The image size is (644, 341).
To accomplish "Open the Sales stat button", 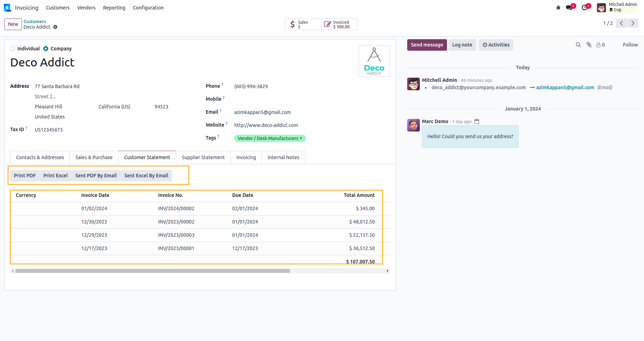I will click(303, 24).
